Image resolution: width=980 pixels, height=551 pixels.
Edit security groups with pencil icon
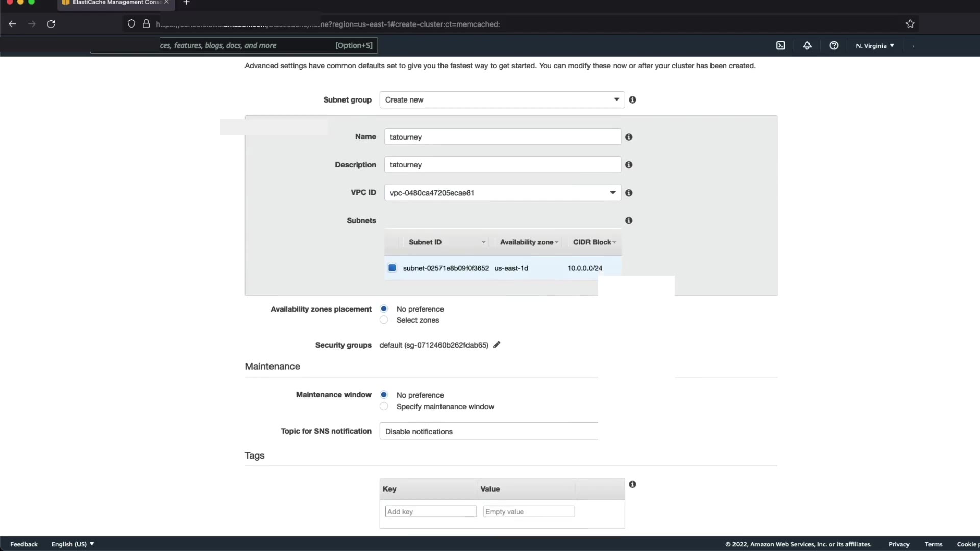coord(497,345)
